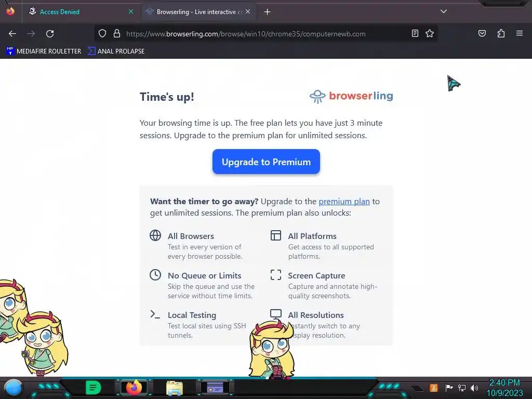Switch to the Access Denied tab
532x399 pixels.
[81, 12]
